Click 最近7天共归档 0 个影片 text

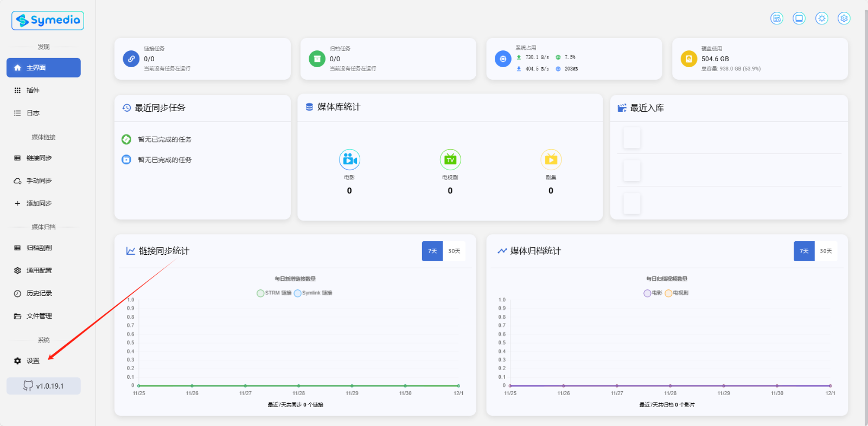pos(667,405)
